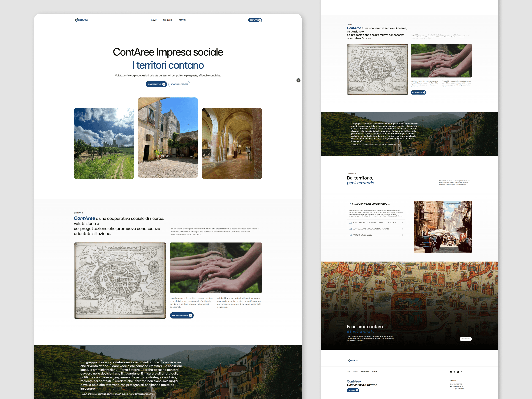
Task: Click the ContAree logo in header
Action: (x=81, y=20)
